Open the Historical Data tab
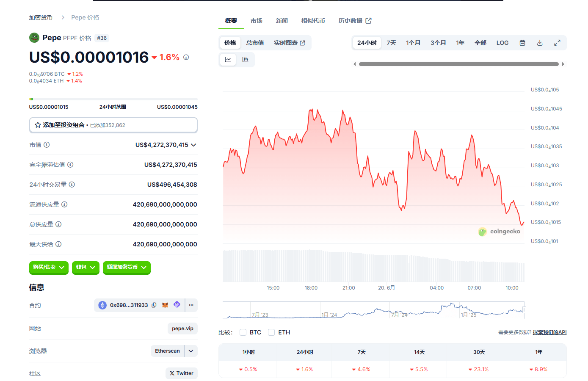The height and width of the screenshot is (381, 588). point(355,21)
